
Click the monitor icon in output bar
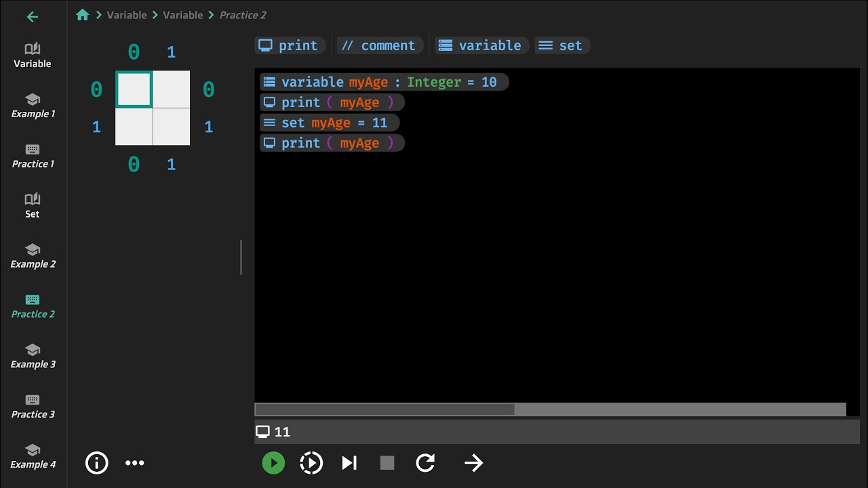[262, 432]
